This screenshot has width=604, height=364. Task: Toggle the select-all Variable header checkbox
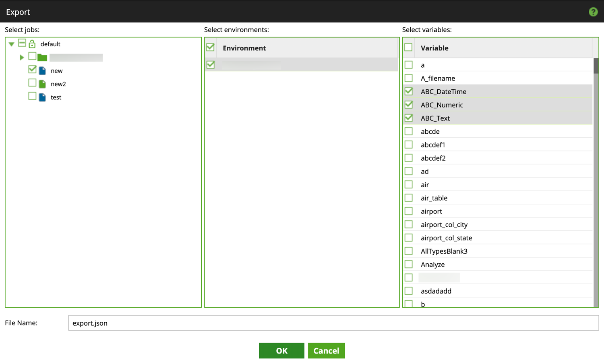pyautogui.click(x=408, y=47)
